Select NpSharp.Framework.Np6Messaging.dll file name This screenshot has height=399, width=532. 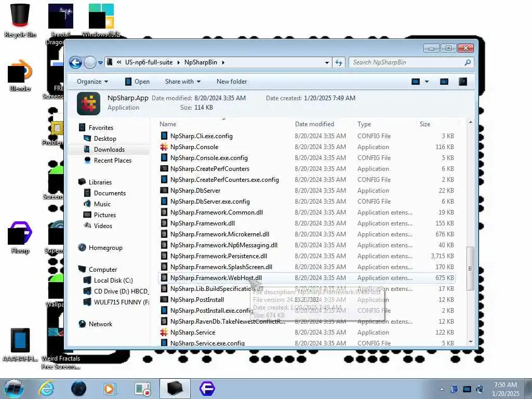(223, 245)
